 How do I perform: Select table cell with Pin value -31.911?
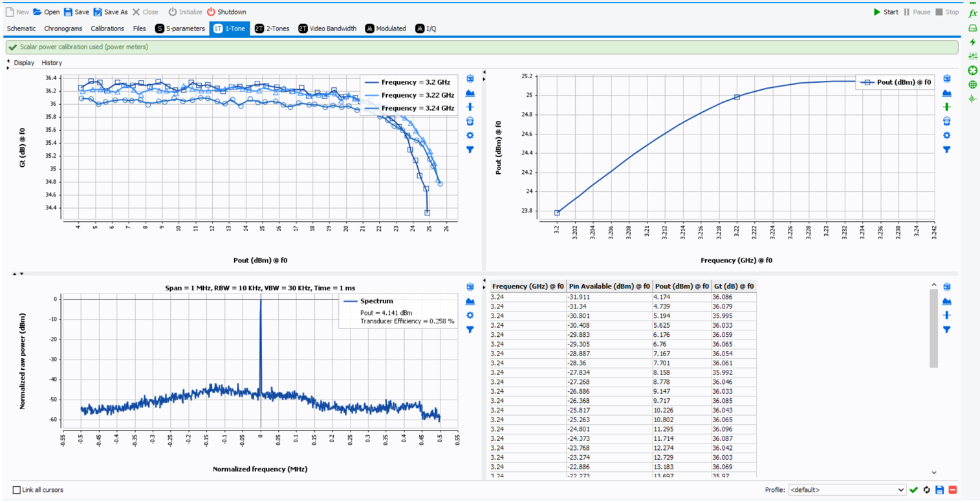pos(610,296)
